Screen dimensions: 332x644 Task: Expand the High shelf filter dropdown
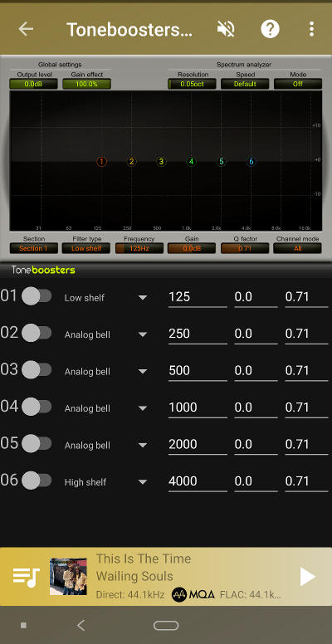tap(105, 482)
